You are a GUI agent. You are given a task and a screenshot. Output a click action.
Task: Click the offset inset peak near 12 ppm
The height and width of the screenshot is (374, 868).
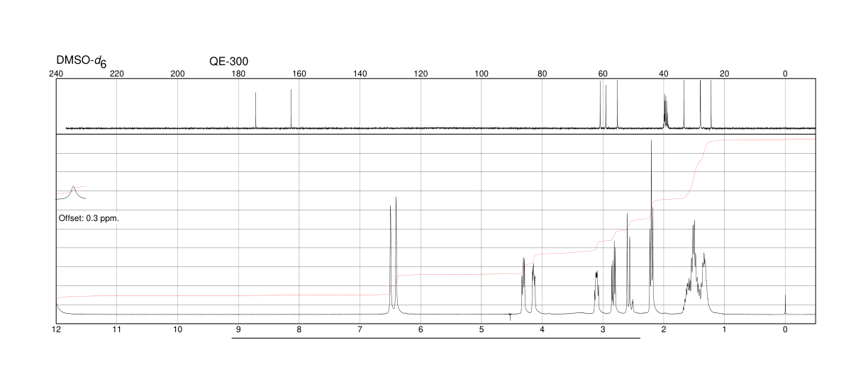click(x=74, y=191)
